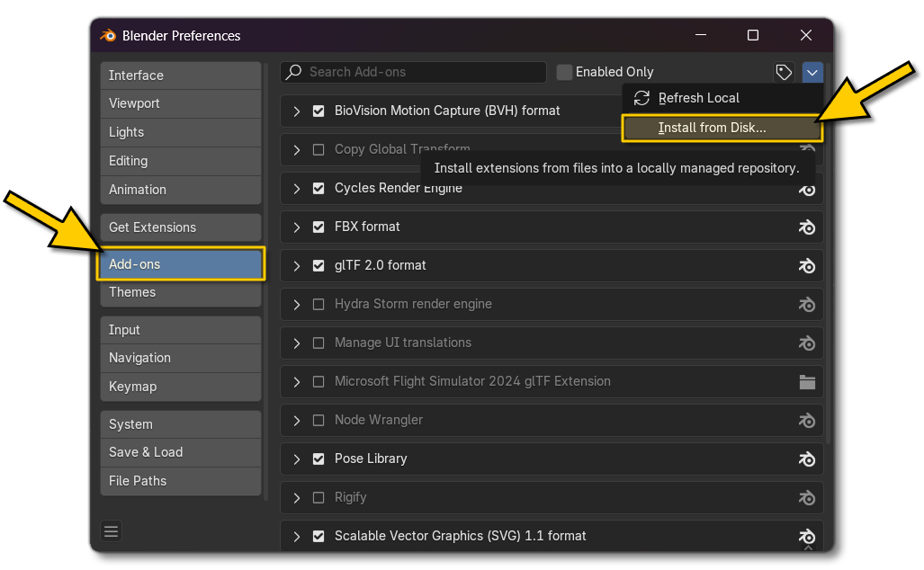Image resolution: width=924 pixels, height=570 pixels.
Task: Click the folder icon on Microsoft Flight Simulator row
Action: 807,381
